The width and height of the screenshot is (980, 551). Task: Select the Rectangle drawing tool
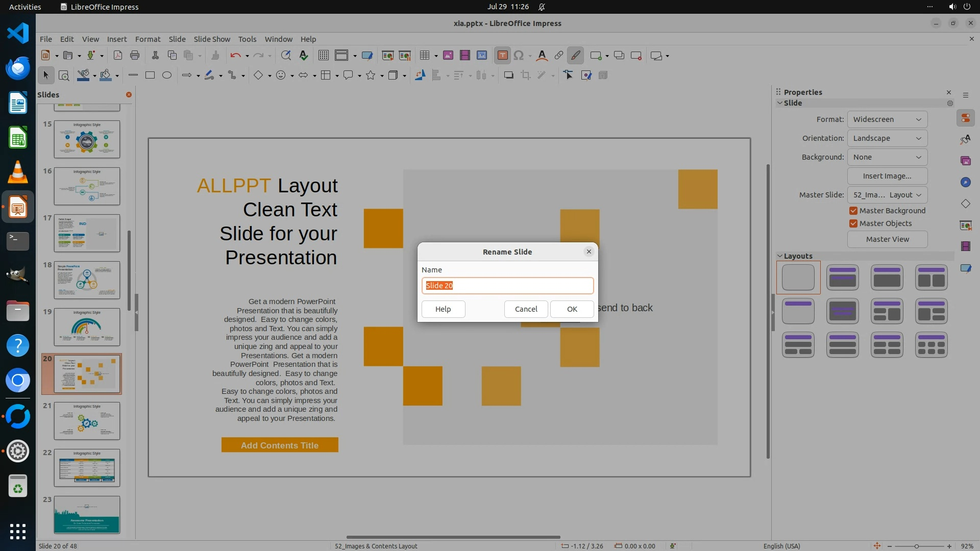coord(150,76)
